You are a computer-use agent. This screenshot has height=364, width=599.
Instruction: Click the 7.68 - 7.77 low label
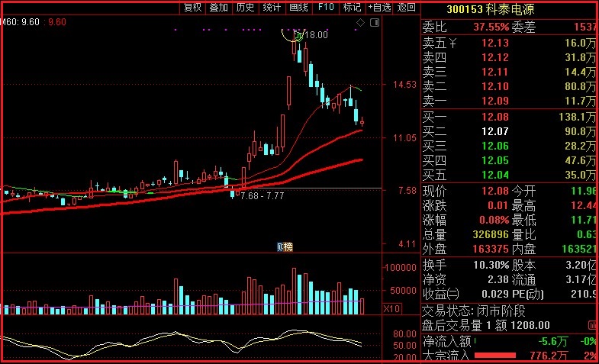point(262,196)
